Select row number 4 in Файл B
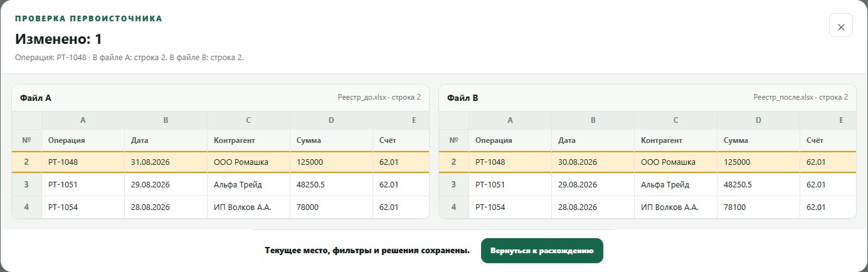The height and width of the screenshot is (272, 868). pos(454,207)
